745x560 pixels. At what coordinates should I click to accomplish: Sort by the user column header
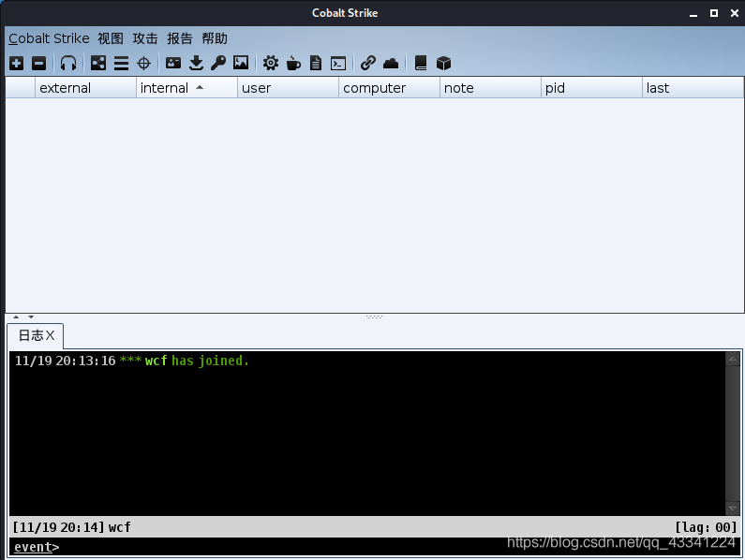pyautogui.click(x=288, y=88)
